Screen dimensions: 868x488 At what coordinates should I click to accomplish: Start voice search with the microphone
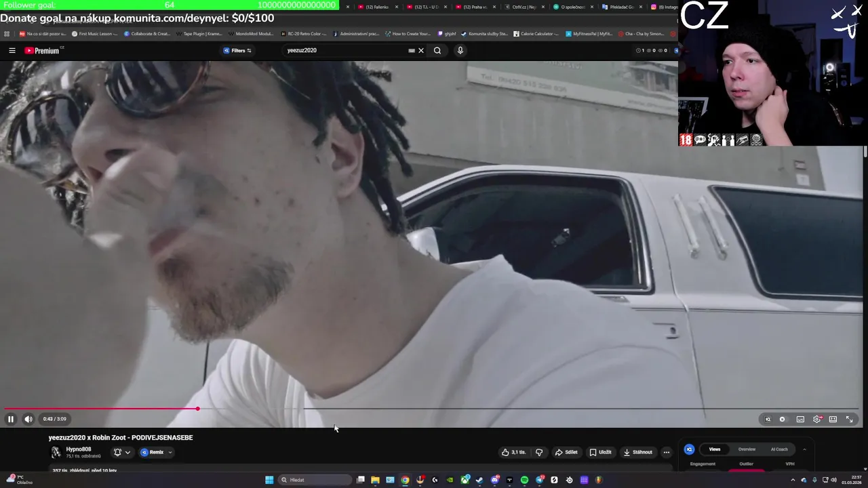(x=460, y=50)
